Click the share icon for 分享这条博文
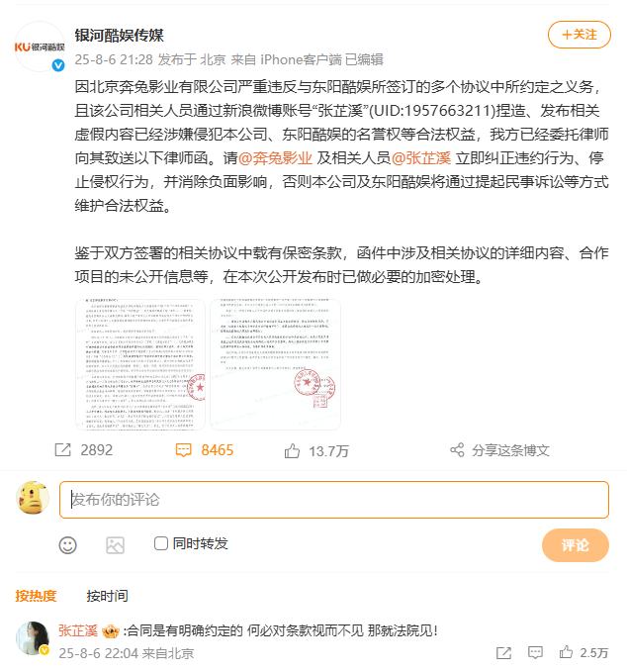Viewport: 627px width, 672px height. pyautogui.click(x=457, y=450)
